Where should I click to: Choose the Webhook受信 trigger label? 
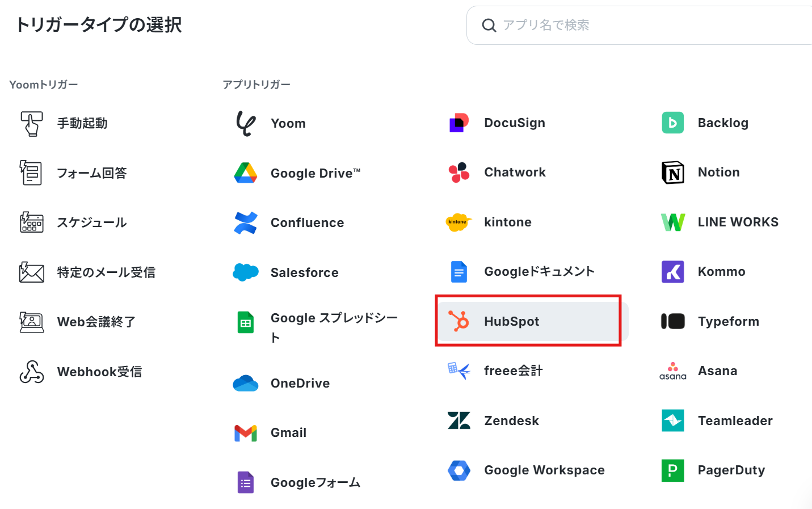(100, 372)
